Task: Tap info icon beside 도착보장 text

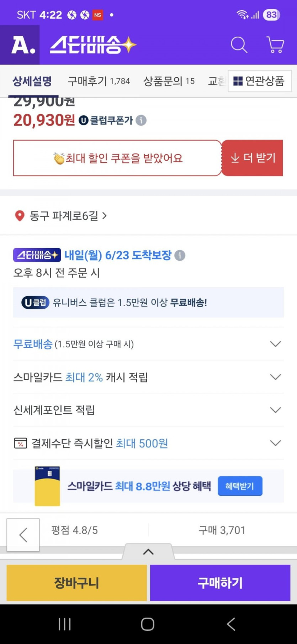Action: coord(180,255)
